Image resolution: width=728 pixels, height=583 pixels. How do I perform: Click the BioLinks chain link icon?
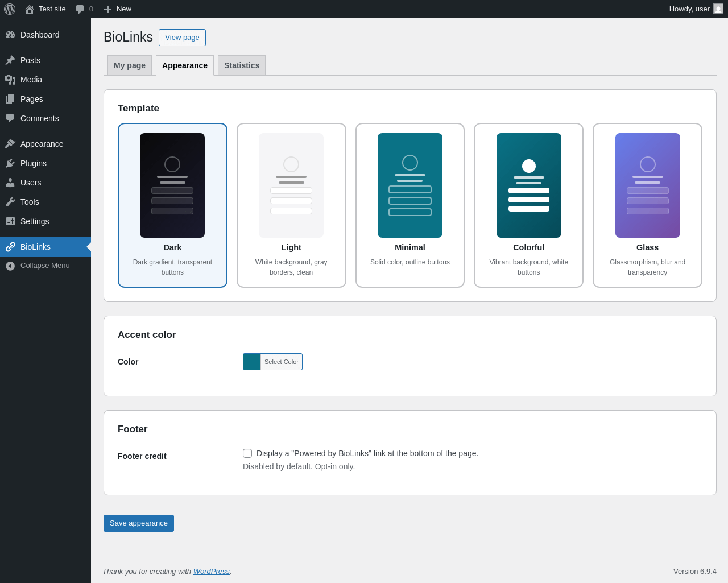click(x=10, y=247)
